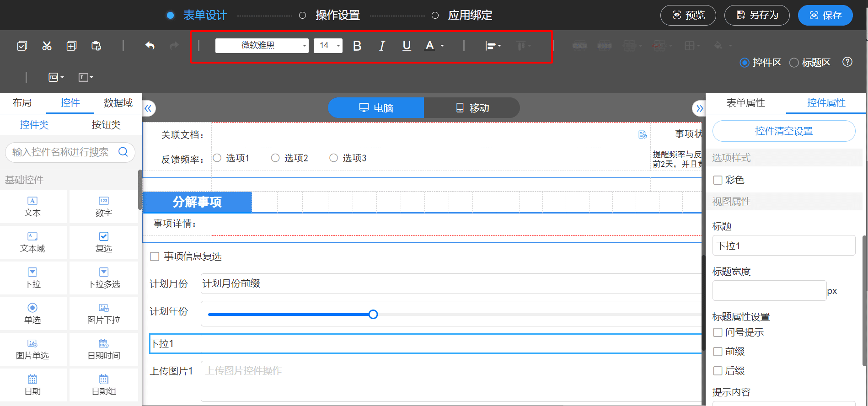Open the 按钮类 sub-tab
The width and height of the screenshot is (868, 406).
106,125
